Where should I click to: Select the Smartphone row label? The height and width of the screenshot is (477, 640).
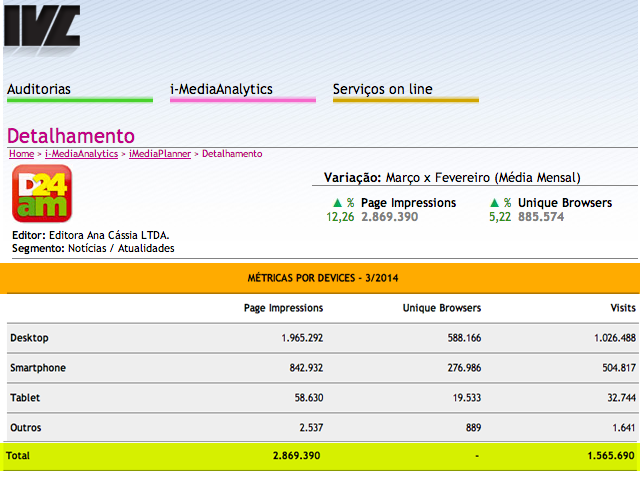38,368
